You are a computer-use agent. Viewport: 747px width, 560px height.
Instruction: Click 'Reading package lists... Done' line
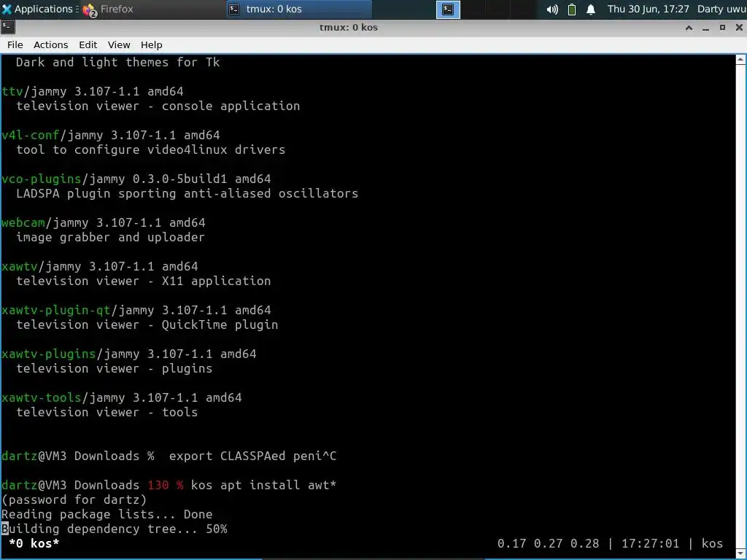tap(107, 514)
